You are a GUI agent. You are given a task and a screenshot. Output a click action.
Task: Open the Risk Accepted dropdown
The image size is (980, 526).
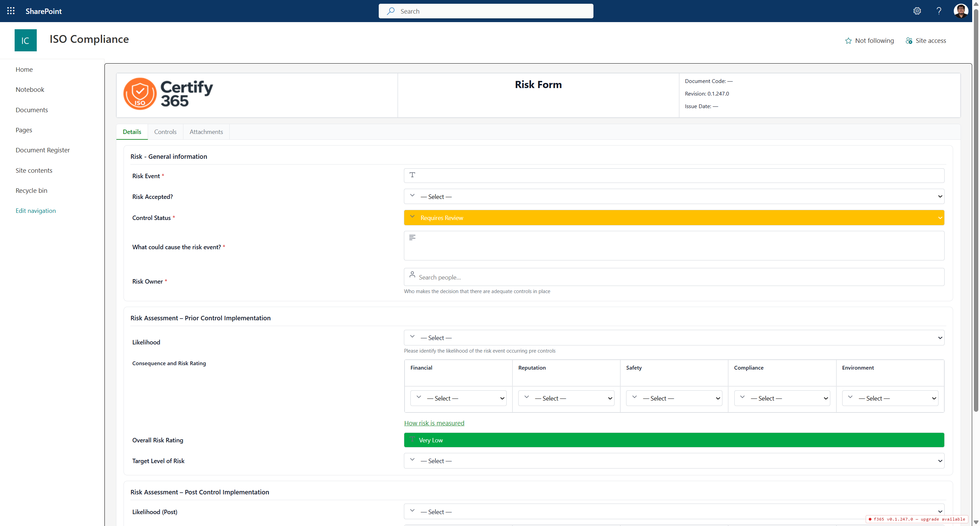coord(674,197)
